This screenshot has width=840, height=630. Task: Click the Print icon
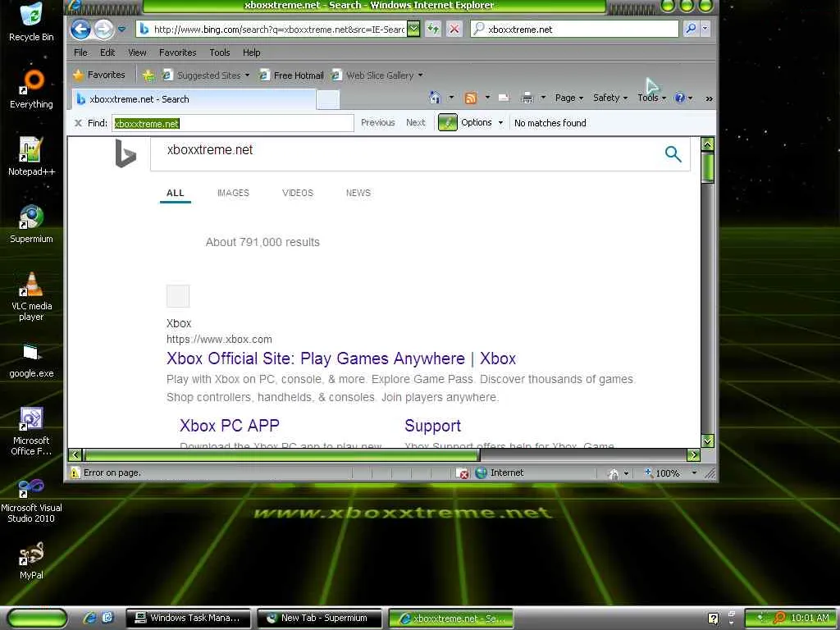[527, 98]
